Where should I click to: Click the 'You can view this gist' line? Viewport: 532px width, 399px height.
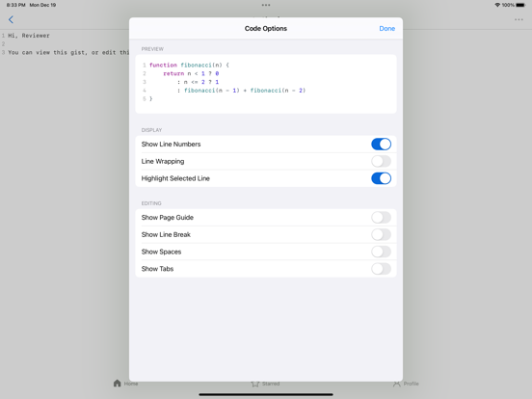pos(68,53)
